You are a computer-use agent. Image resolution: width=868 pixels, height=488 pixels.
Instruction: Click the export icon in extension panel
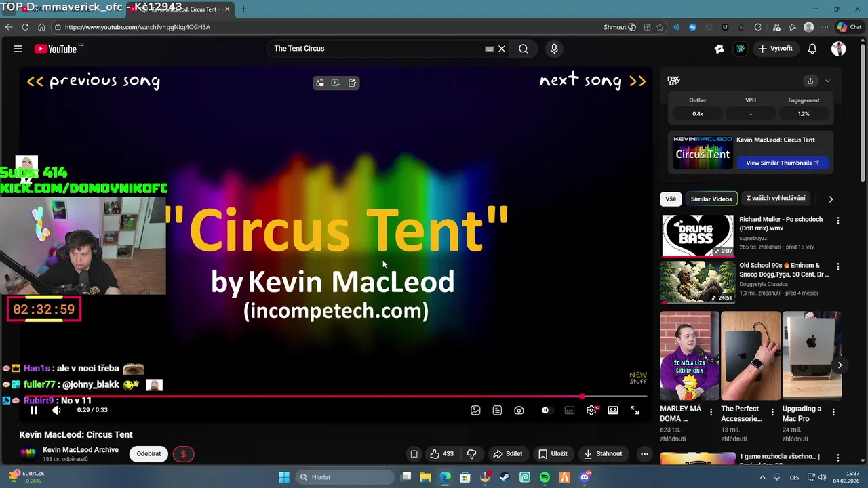(810, 81)
